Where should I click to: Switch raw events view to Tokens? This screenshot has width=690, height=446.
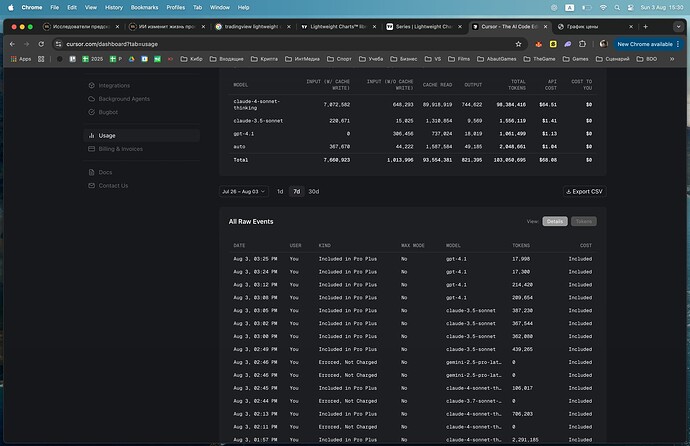tap(584, 221)
